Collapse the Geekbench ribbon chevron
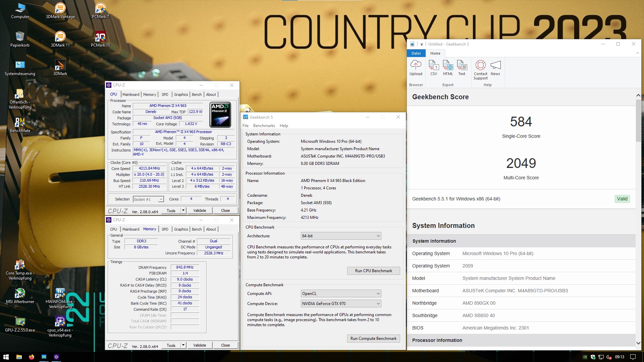644x362 pixels. (x=637, y=53)
